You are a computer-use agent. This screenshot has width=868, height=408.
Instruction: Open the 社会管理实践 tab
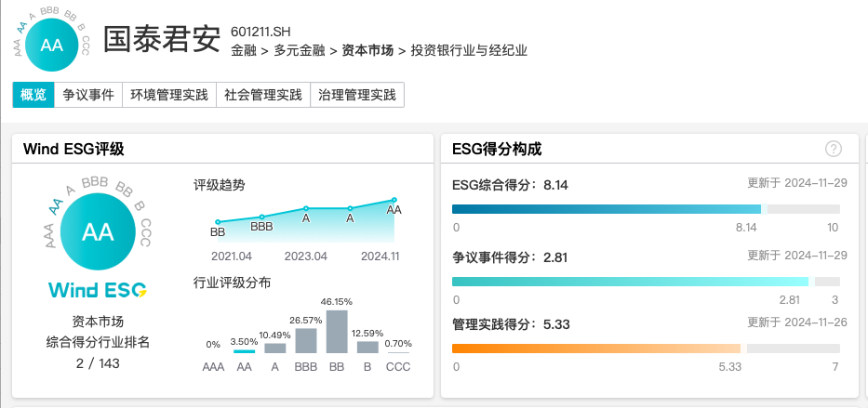point(263,95)
